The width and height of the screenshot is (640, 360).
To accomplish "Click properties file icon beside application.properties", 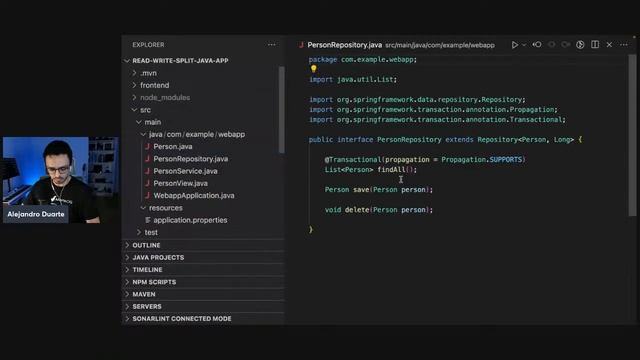I will (x=147, y=220).
